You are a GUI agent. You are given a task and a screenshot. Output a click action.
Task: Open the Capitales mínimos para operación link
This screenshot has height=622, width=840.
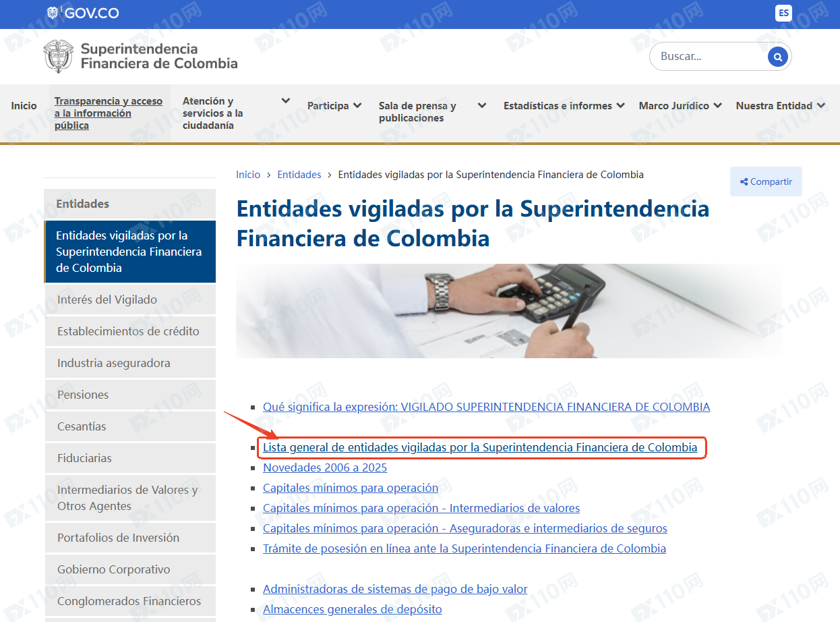tap(351, 488)
